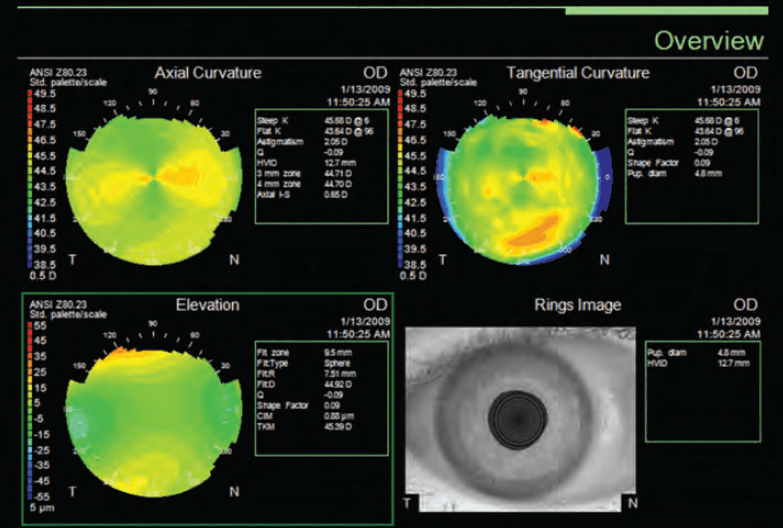Click the Rings Image eye photo
Image resolution: width=783 pixels, height=528 pixels.
coord(520,419)
